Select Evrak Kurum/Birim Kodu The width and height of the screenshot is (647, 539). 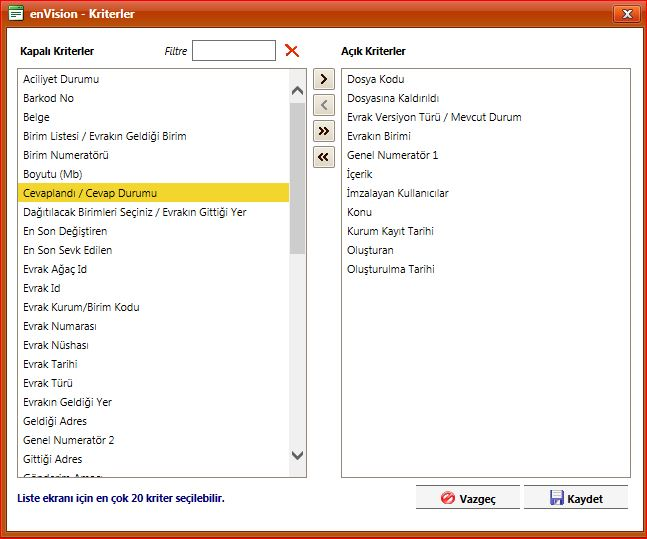click(x=153, y=307)
